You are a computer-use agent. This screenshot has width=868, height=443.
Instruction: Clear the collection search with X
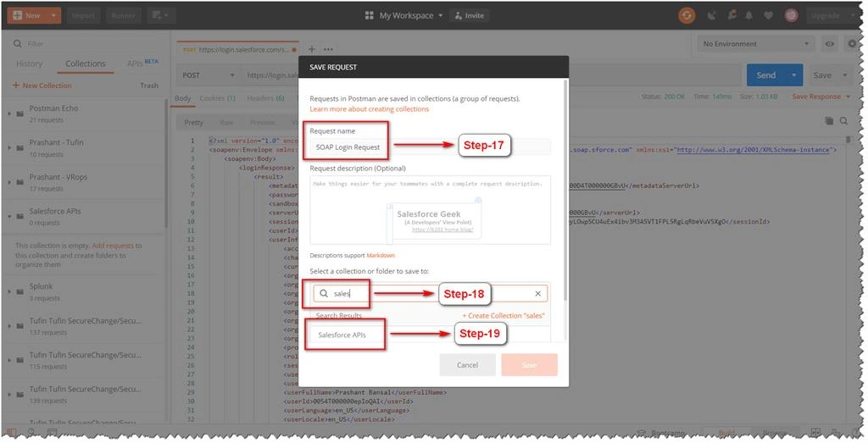coord(537,294)
